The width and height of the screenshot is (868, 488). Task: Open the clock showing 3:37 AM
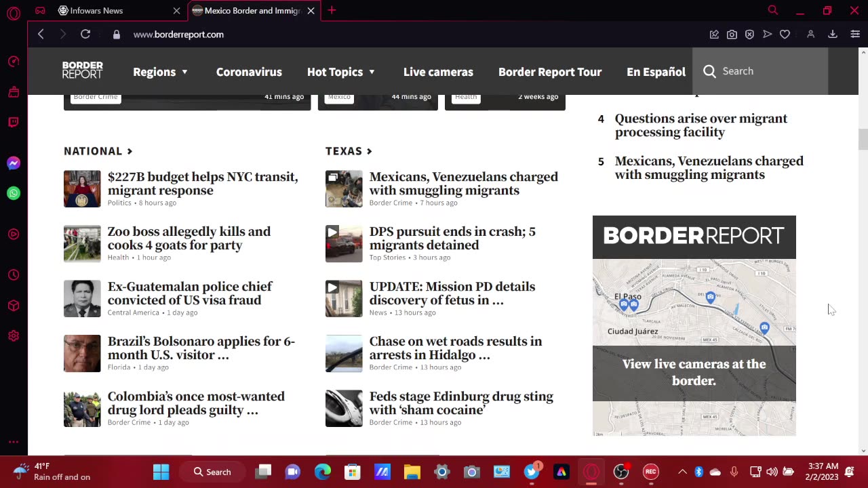[x=823, y=472]
